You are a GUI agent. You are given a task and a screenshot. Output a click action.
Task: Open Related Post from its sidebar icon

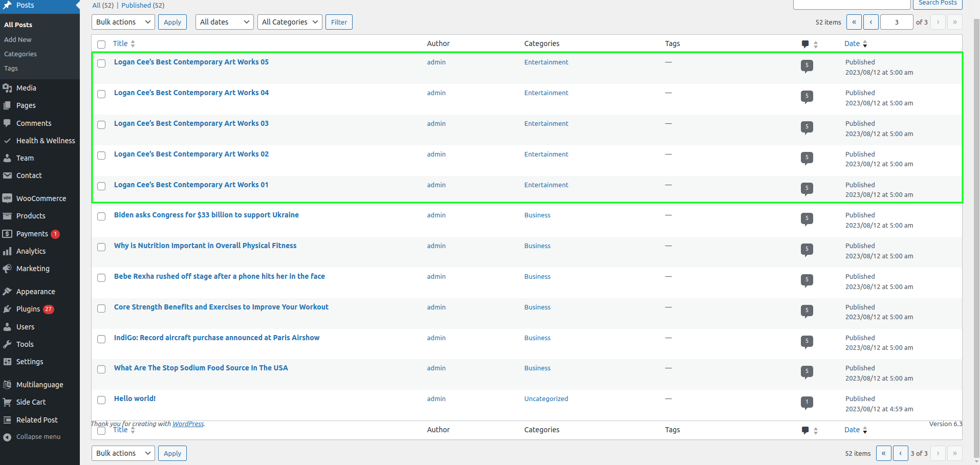7,420
